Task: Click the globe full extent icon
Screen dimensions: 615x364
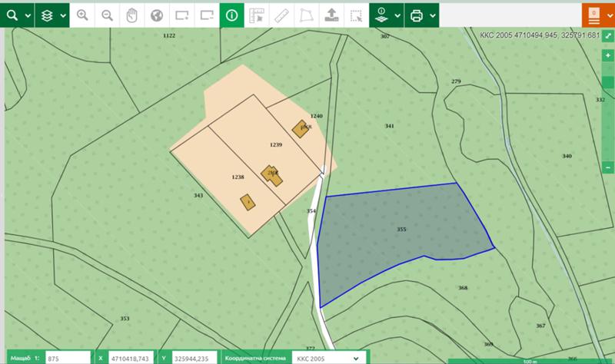Action: [157, 15]
